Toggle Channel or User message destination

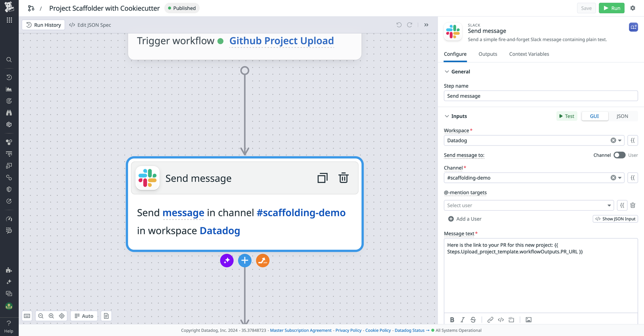click(619, 155)
